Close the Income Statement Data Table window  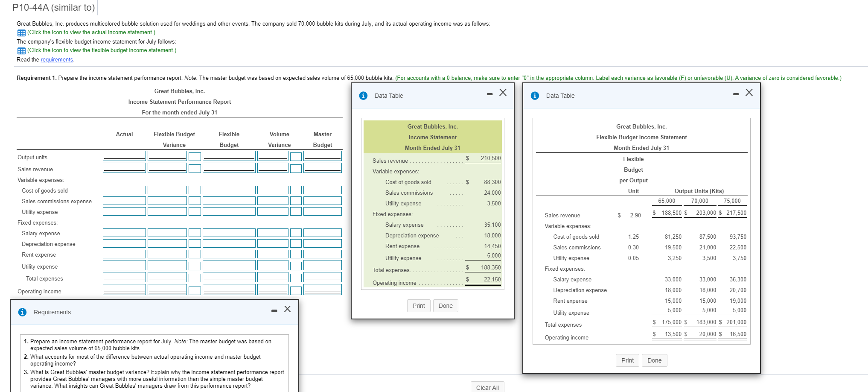point(503,93)
